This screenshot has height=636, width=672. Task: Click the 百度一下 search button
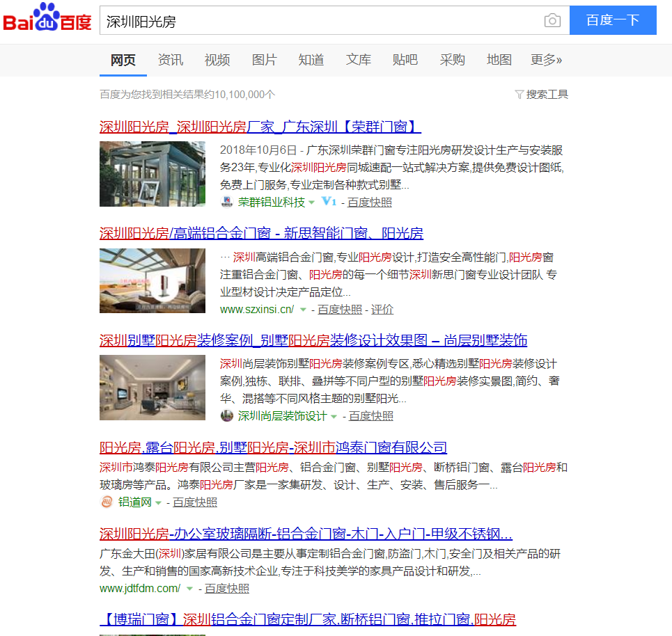[x=613, y=20]
